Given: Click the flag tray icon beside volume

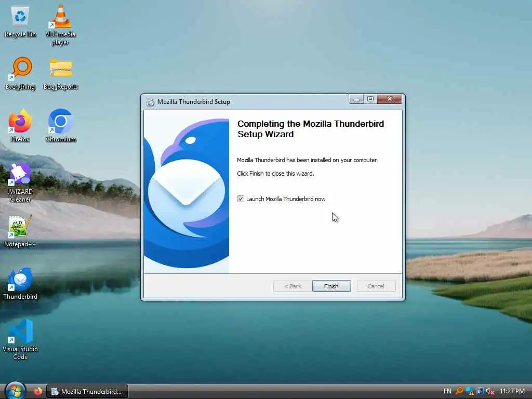Looking at the screenshot, I should pyautogui.click(x=480, y=391).
